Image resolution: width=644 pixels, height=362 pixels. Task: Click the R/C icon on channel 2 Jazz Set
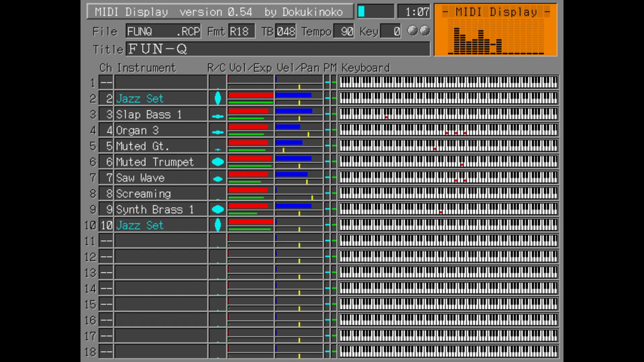coord(217,99)
